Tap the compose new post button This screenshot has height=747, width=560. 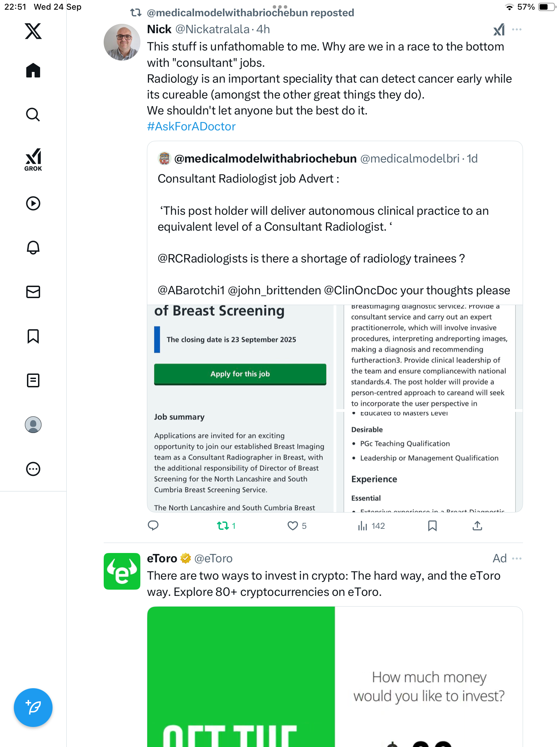tap(33, 708)
